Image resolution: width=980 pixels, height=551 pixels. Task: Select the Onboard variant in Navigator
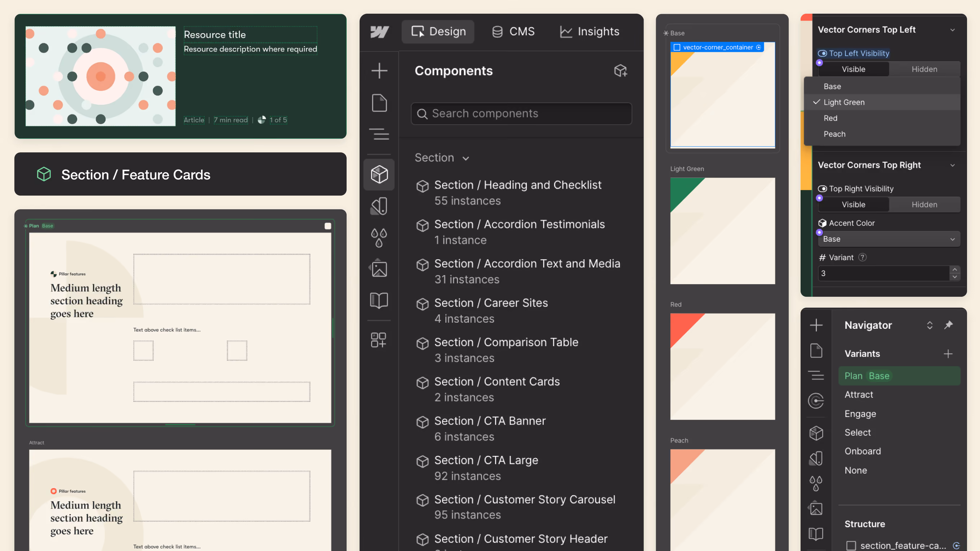[863, 451]
